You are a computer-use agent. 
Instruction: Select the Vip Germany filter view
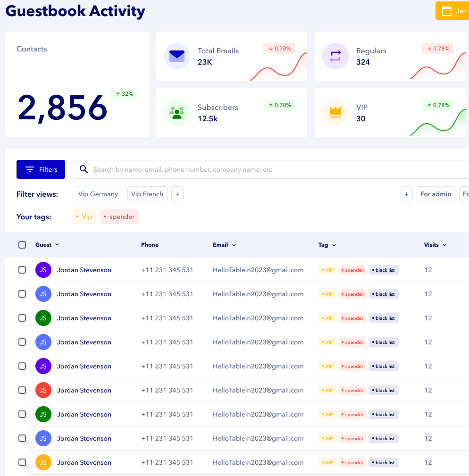tap(98, 194)
